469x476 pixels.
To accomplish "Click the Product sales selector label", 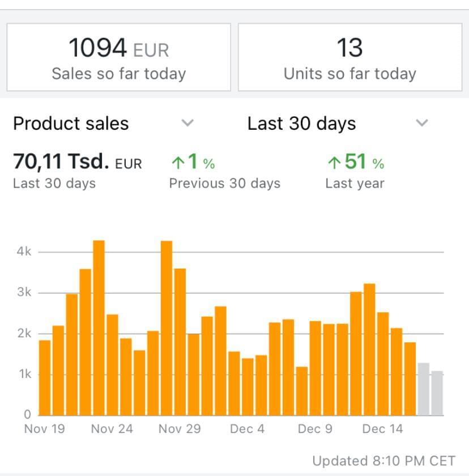I will point(71,124).
